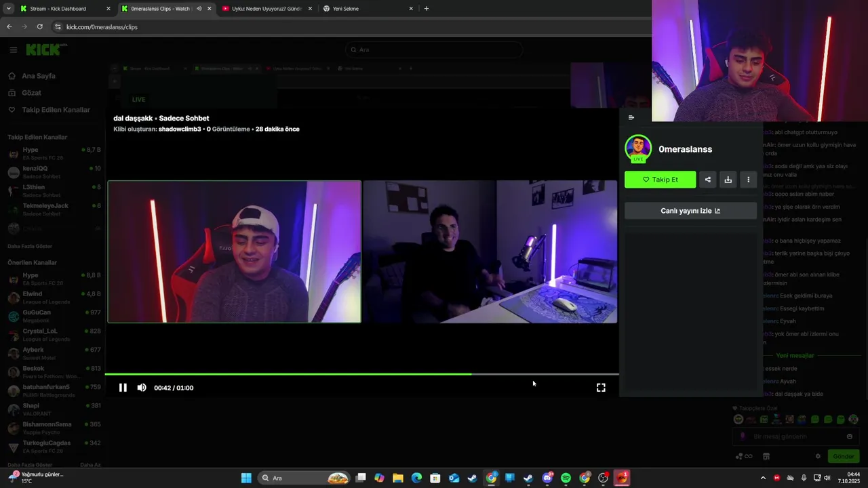This screenshot has height=488, width=868.
Task: Open the browser tab search dropdown
Action: (8, 9)
